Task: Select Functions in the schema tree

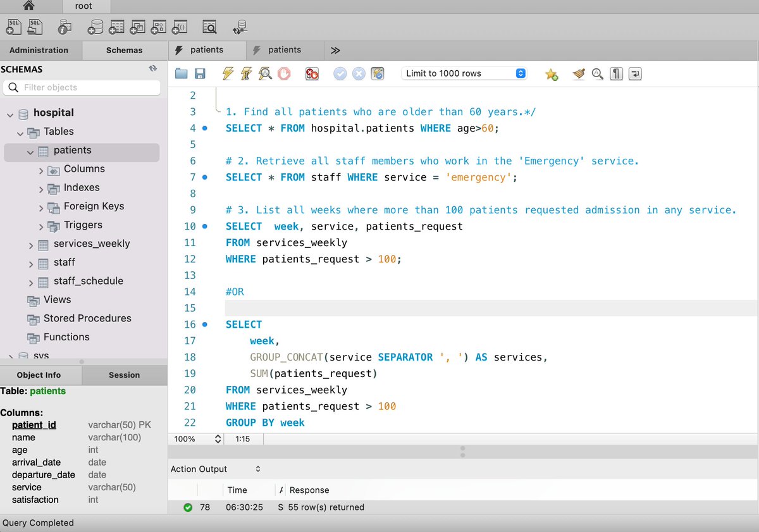Action: (x=66, y=337)
